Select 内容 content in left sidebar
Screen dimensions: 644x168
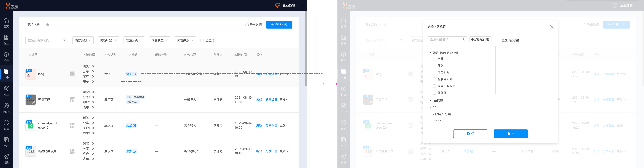pyautogui.click(x=6, y=74)
